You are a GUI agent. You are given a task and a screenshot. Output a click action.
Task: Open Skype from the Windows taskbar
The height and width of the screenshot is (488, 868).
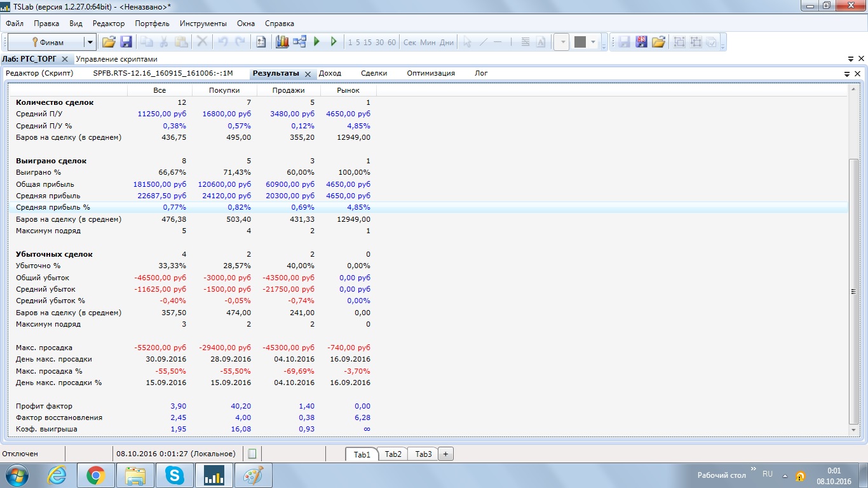pyautogui.click(x=175, y=475)
